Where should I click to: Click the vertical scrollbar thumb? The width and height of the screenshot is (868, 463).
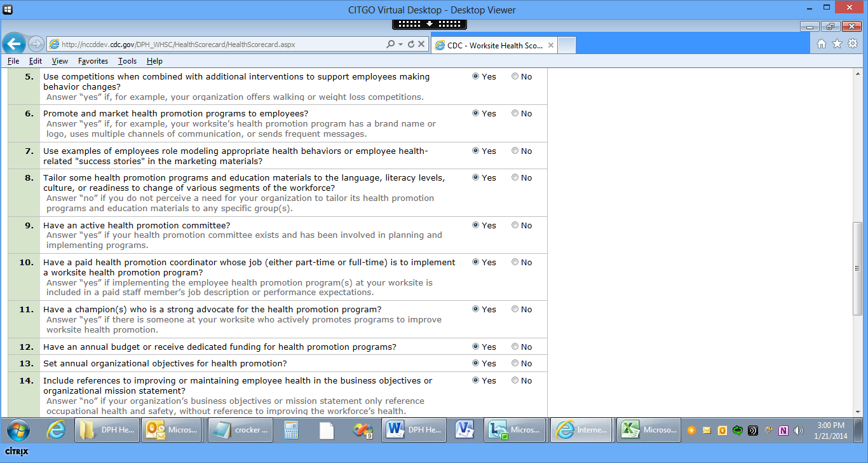(857, 268)
